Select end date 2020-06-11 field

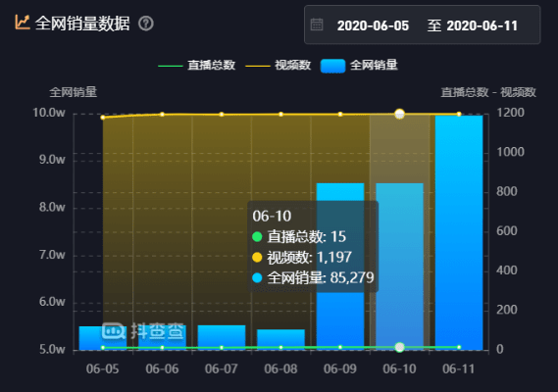coord(482,25)
